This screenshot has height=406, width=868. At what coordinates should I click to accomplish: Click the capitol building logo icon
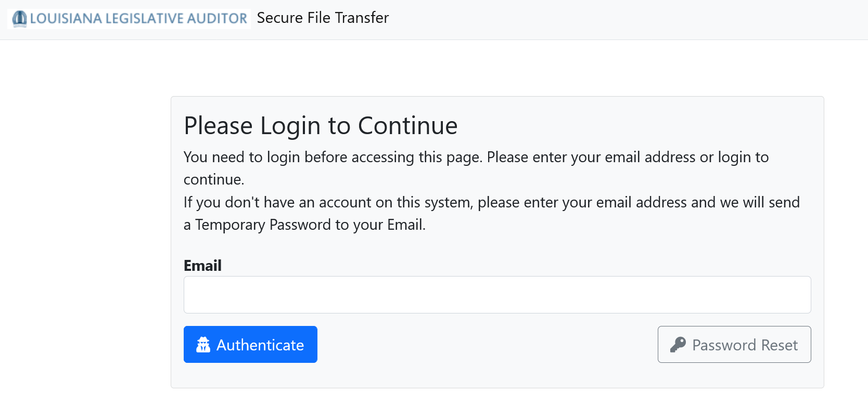(20, 19)
